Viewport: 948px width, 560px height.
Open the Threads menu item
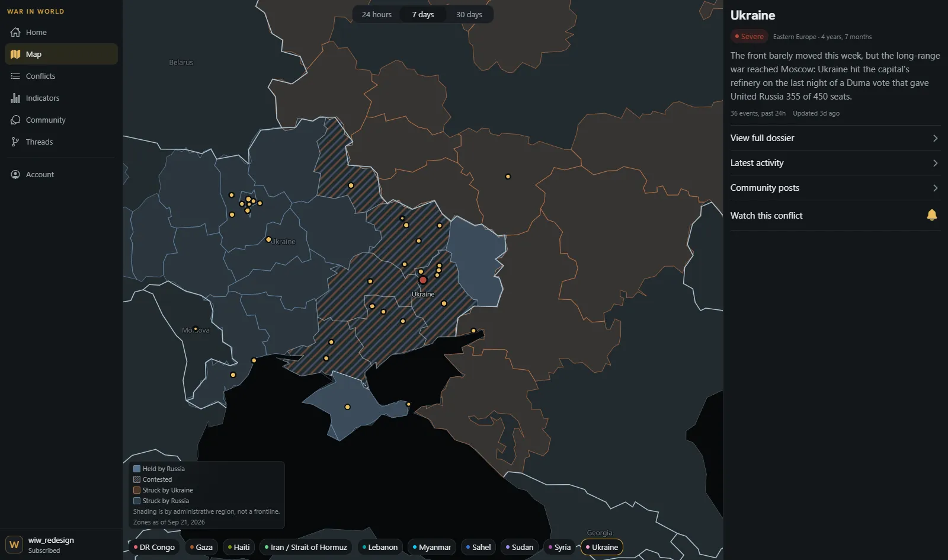pyautogui.click(x=61, y=142)
